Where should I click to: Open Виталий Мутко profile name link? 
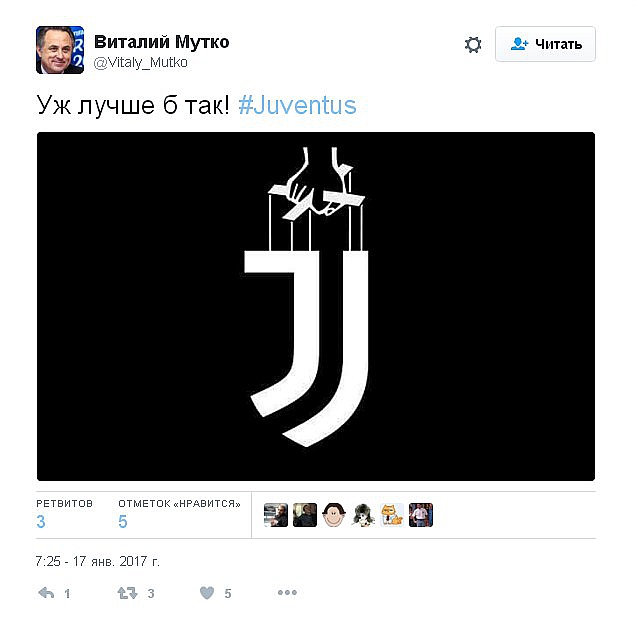[161, 42]
